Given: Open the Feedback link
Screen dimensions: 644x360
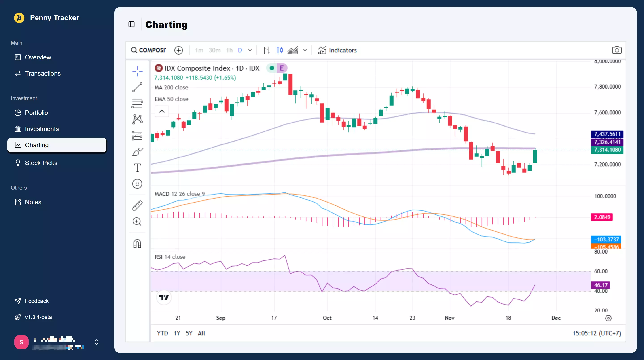Looking at the screenshot, I should coord(57,301).
